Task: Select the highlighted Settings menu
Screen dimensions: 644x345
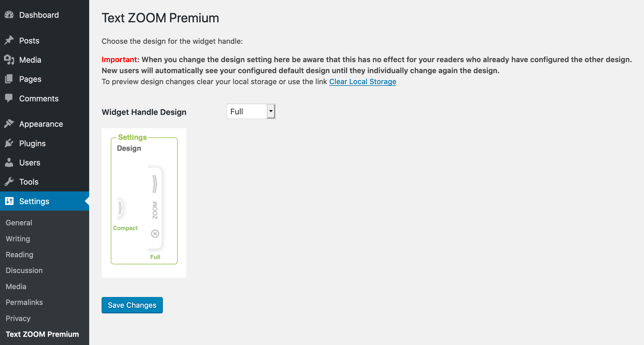Action: (45, 201)
